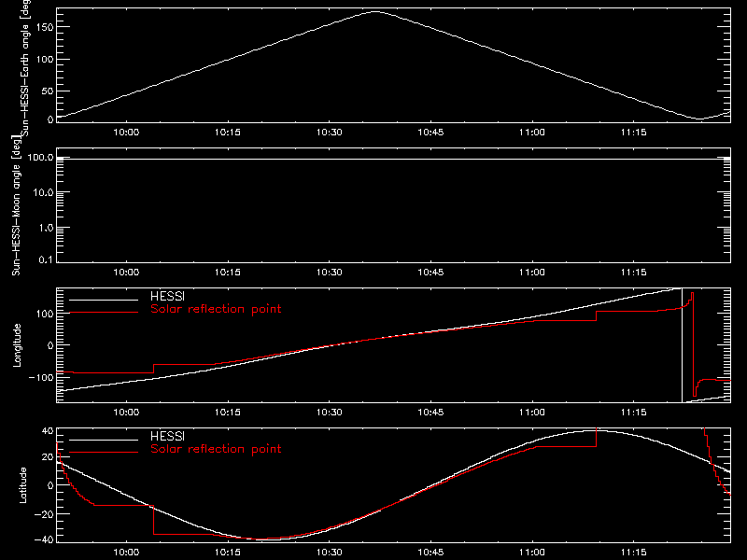Click 10:30 tick under the Latitude plot
The width and height of the screenshot is (747, 560).
tap(330, 553)
